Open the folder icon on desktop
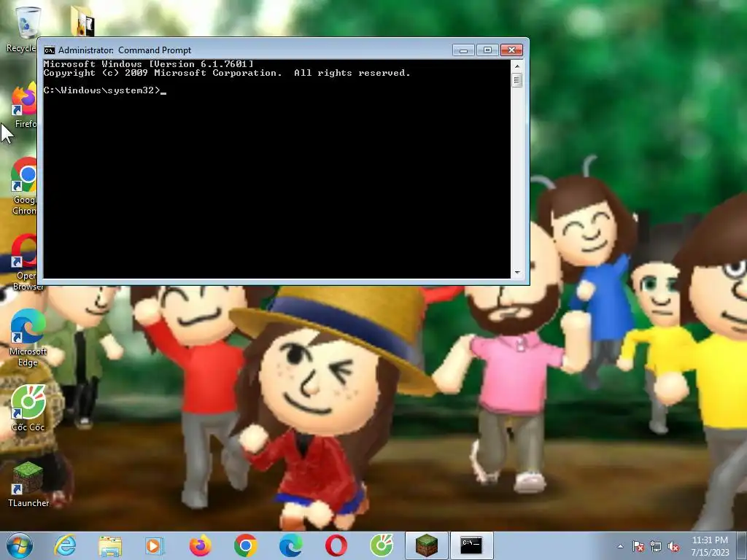Viewport: 747px width, 560px height. 82,22
